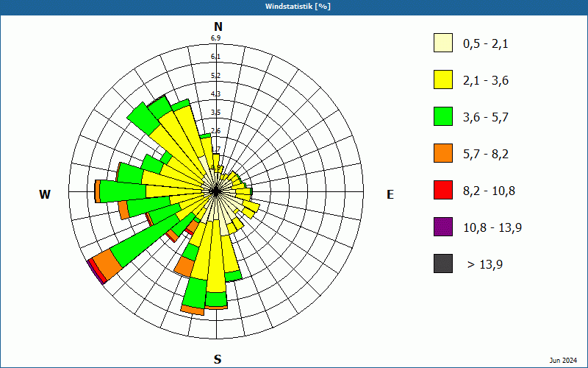This screenshot has height=368, width=588.
Task: Click the '4,3' ring scale label
Action: click(215, 94)
